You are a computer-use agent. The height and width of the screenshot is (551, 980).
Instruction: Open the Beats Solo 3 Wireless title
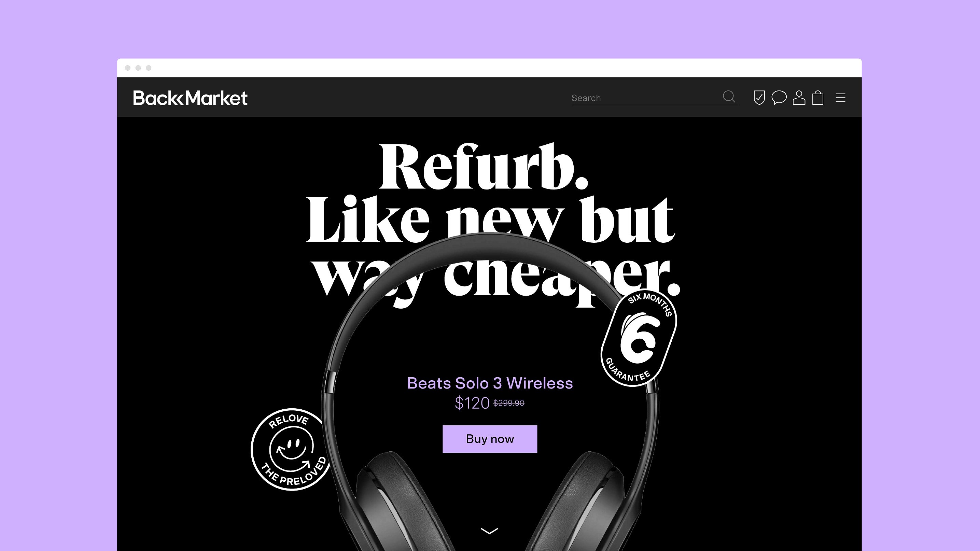click(x=490, y=383)
